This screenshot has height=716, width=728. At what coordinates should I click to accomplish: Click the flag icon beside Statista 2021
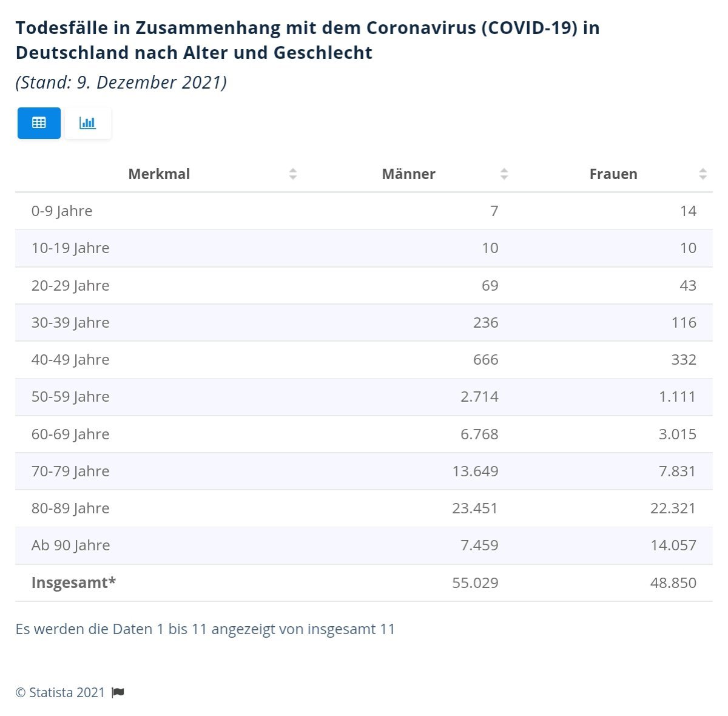click(x=118, y=692)
